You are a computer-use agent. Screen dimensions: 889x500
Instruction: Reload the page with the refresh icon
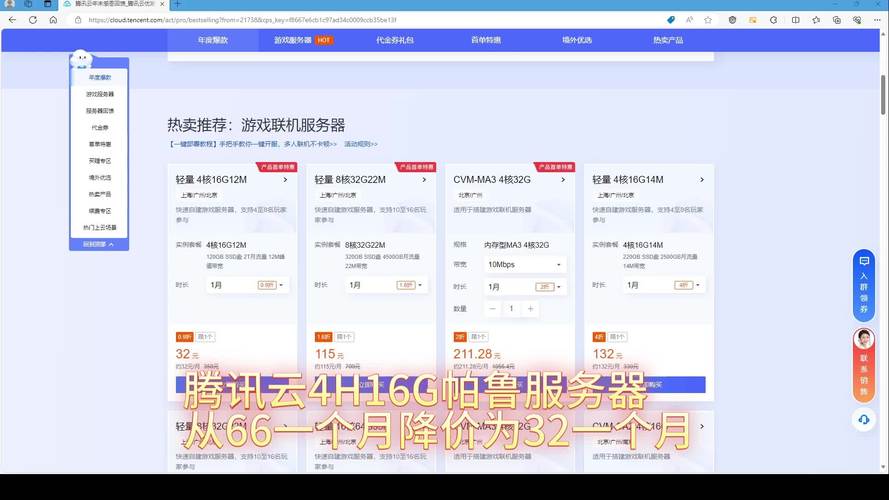33,20
